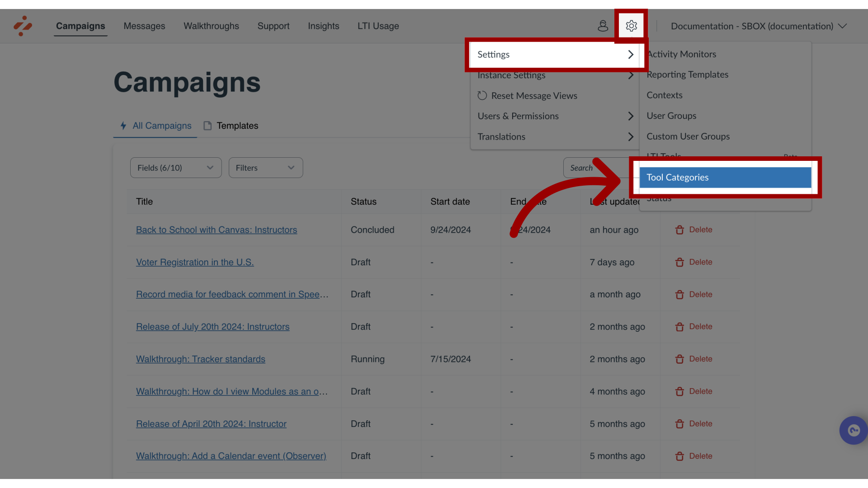Choose Contexts in the submenu

coord(725,95)
